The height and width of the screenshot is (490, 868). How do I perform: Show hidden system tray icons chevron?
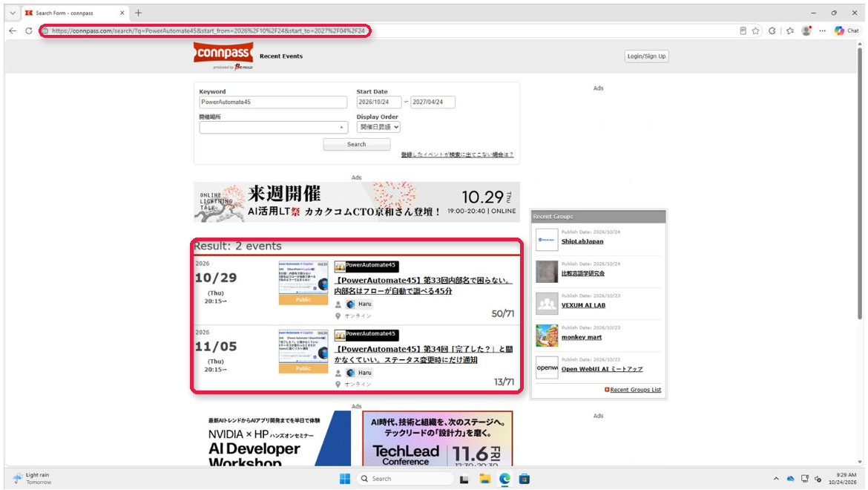(776, 479)
